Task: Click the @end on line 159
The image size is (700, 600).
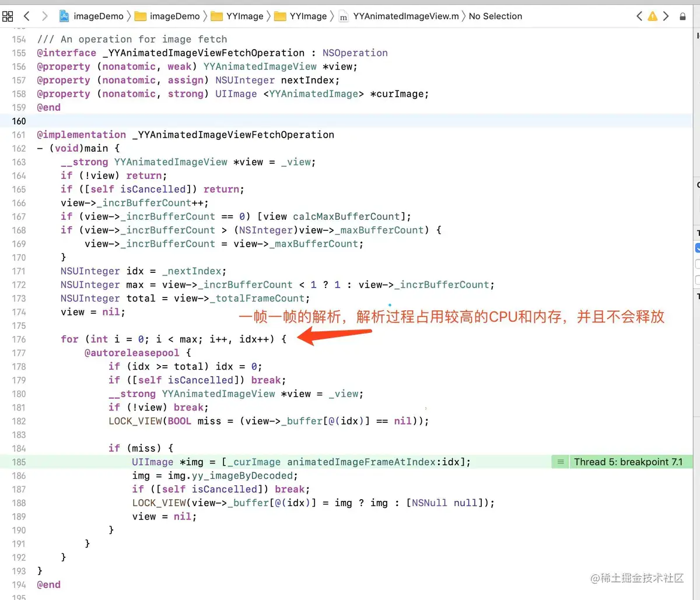Action: [x=49, y=108]
